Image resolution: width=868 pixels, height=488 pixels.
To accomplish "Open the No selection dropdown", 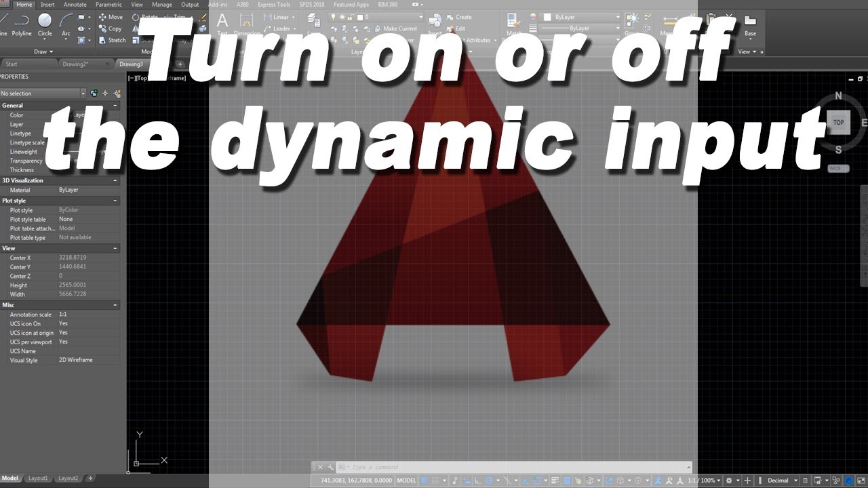I will point(43,93).
